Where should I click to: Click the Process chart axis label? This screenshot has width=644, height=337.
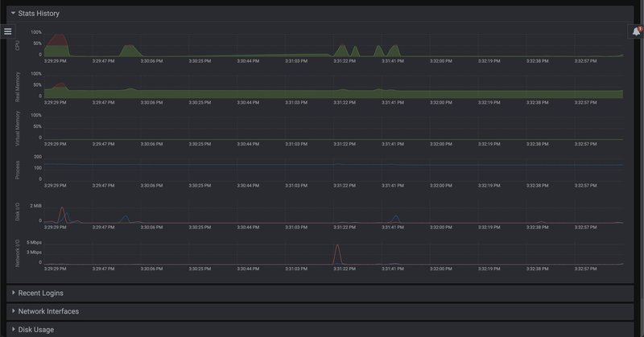tap(19, 169)
